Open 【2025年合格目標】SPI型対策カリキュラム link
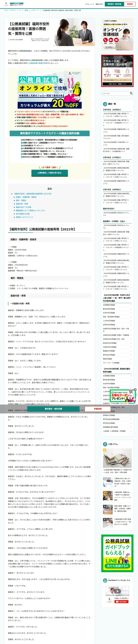The width and height of the screenshot is (138, 644). click(117, 144)
